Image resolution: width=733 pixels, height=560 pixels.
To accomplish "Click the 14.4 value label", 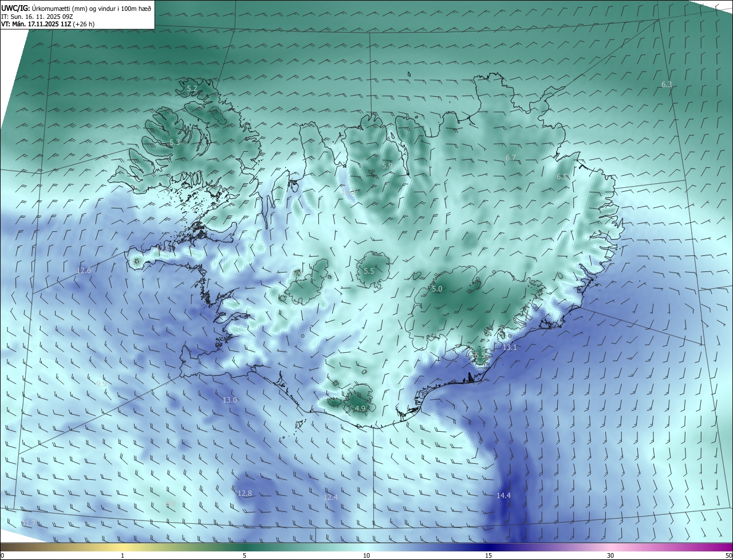I will point(503,495).
